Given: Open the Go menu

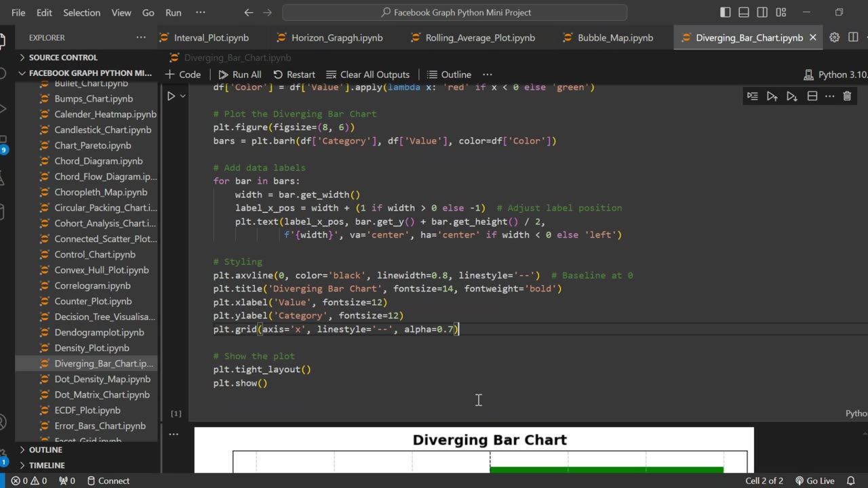Looking at the screenshot, I should click(x=149, y=12).
